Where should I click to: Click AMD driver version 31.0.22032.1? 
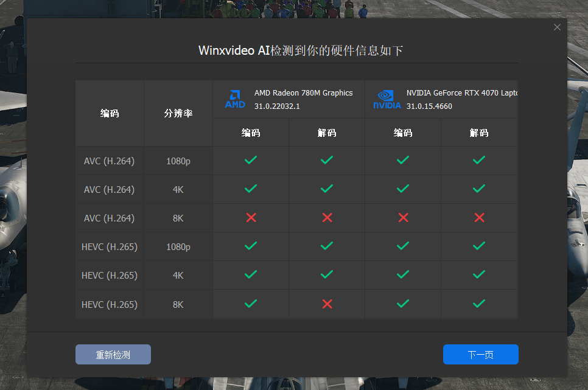pyautogui.click(x=277, y=106)
